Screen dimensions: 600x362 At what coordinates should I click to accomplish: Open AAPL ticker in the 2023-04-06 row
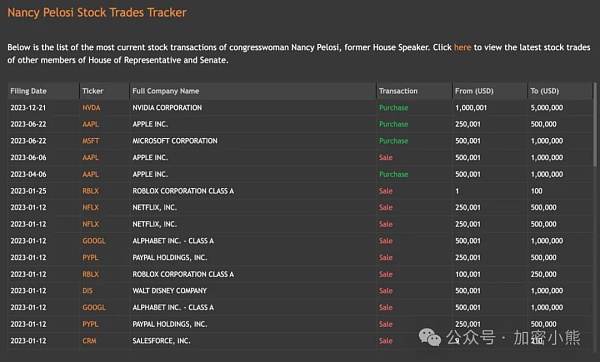pos(91,174)
